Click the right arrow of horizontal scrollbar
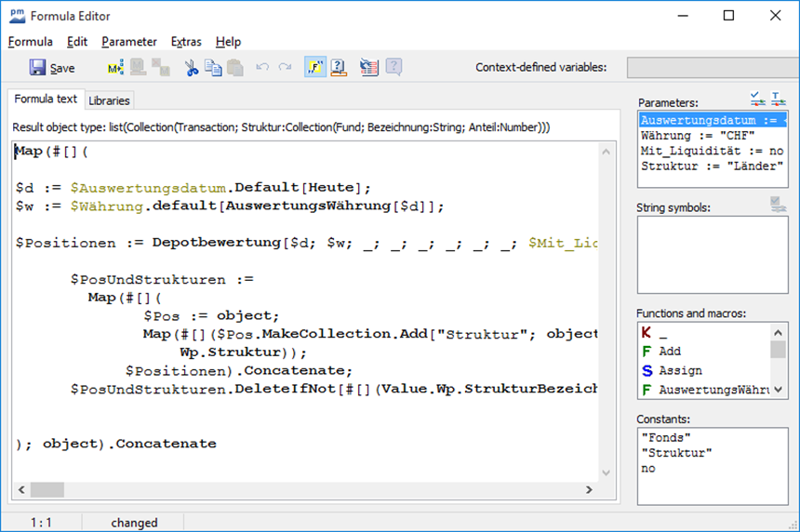The width and height of the screenshot is (800, 532). (x=589, y=490)
